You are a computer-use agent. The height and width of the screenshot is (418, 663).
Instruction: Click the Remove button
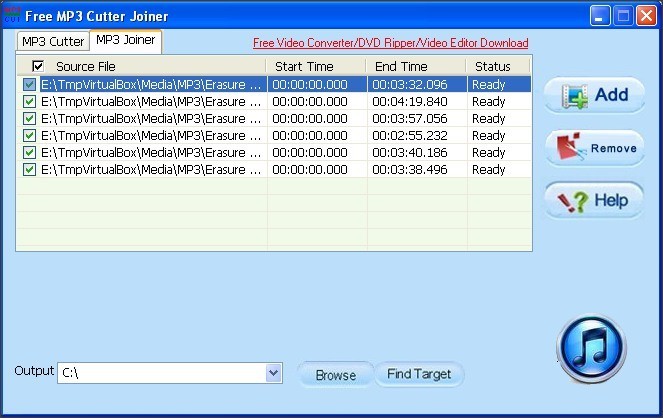(594, 148)
